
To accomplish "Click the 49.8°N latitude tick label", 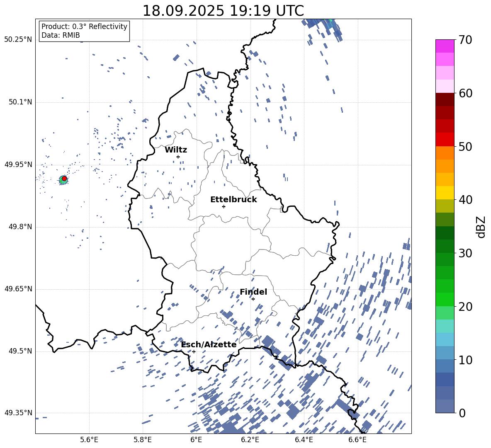I will coord(20,227).
